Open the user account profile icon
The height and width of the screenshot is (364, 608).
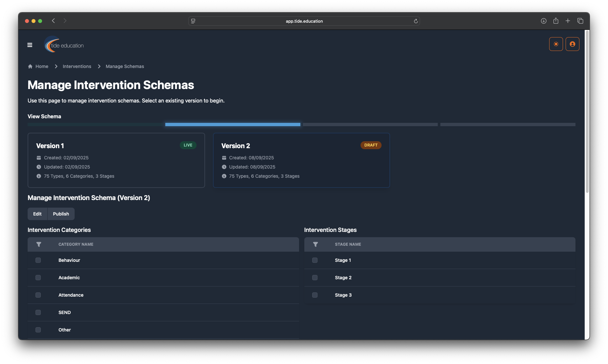(x=572, y=44)
